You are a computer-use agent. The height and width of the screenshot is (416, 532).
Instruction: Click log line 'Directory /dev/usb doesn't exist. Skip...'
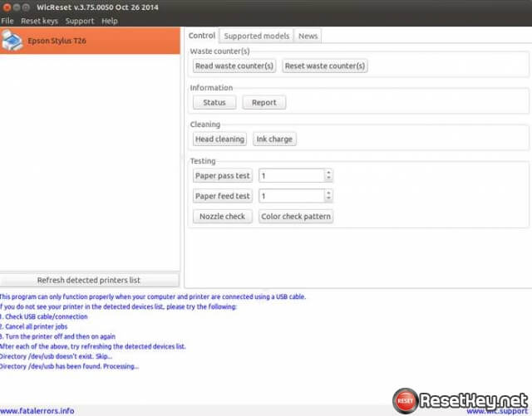56,356
